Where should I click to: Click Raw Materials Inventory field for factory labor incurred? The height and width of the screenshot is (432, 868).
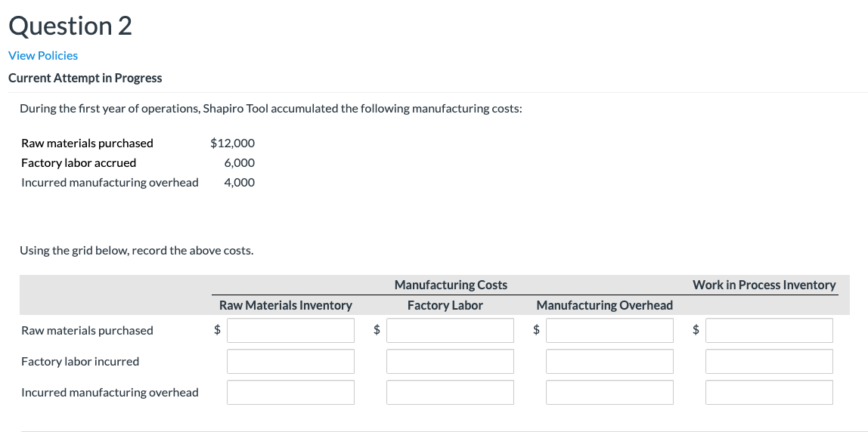290,361
